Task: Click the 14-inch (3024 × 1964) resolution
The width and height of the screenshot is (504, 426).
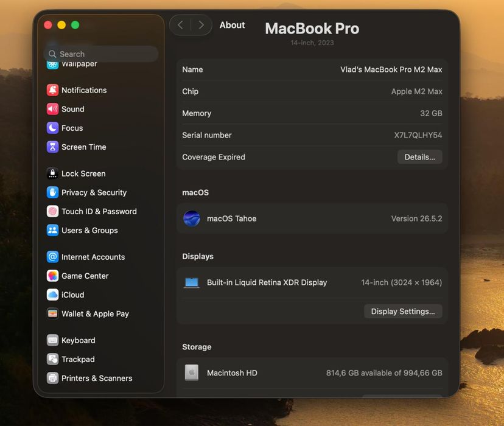Action: click(402, 283)
